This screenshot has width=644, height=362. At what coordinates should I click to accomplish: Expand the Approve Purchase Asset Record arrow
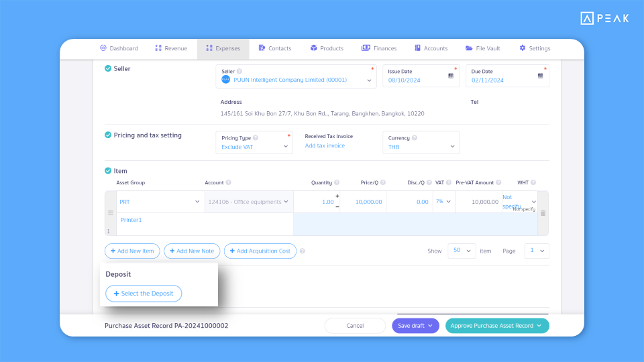[x=539, y=326]
